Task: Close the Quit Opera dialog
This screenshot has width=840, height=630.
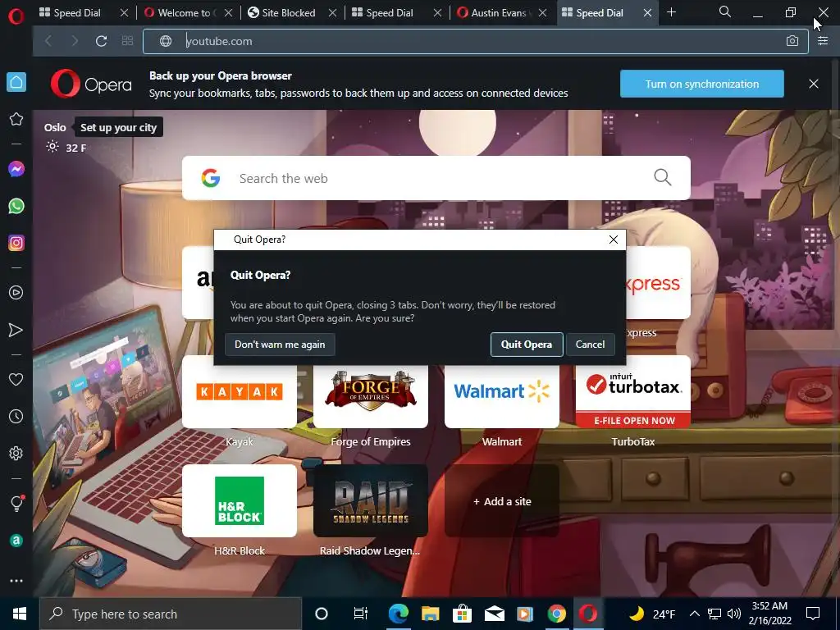Action: [x=614, y=240]
